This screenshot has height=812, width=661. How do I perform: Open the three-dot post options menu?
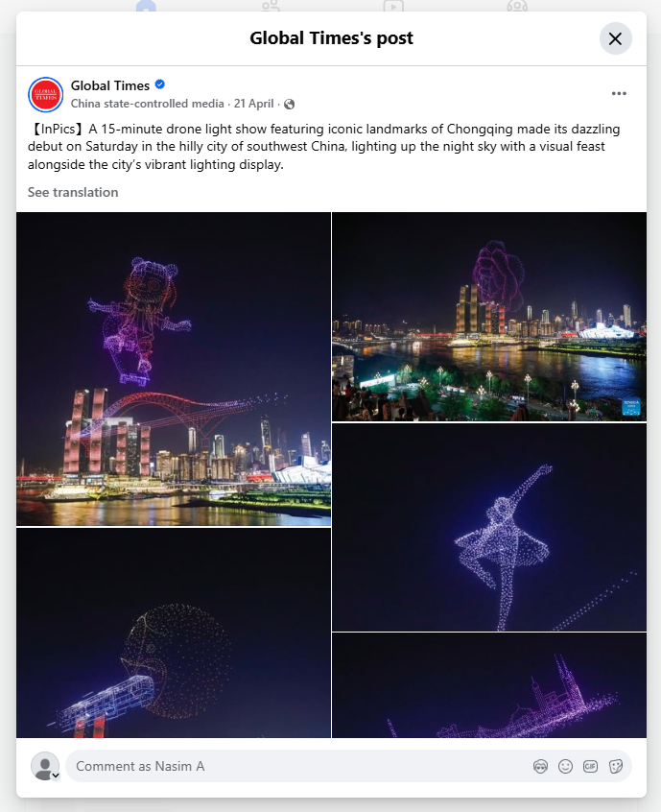click(619, 94)
